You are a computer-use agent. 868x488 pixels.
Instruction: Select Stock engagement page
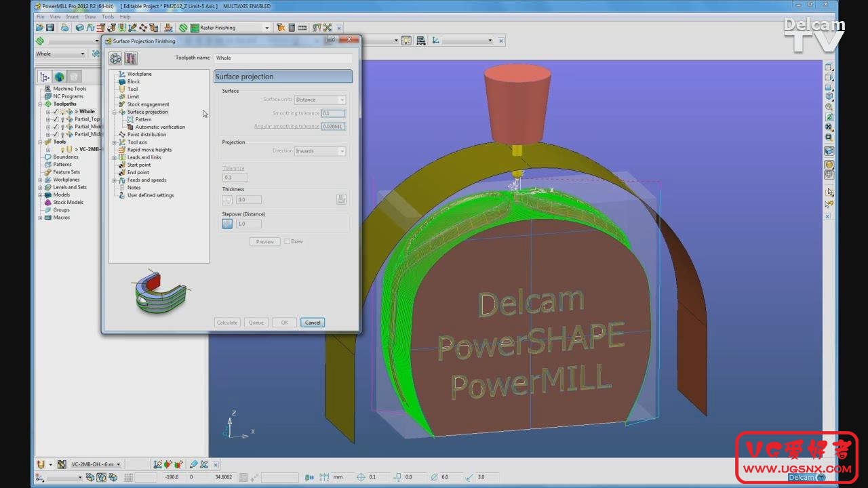(148, 104)
